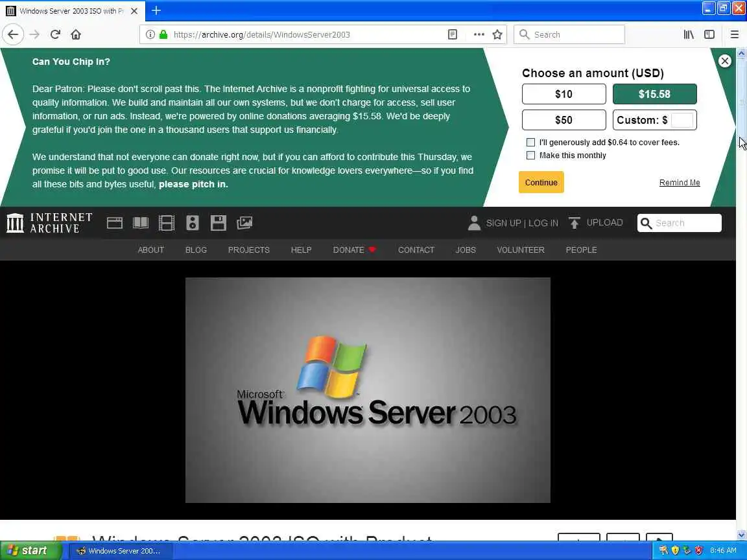
Task: Bookmark this page with the star
Action: pos(497,34)
